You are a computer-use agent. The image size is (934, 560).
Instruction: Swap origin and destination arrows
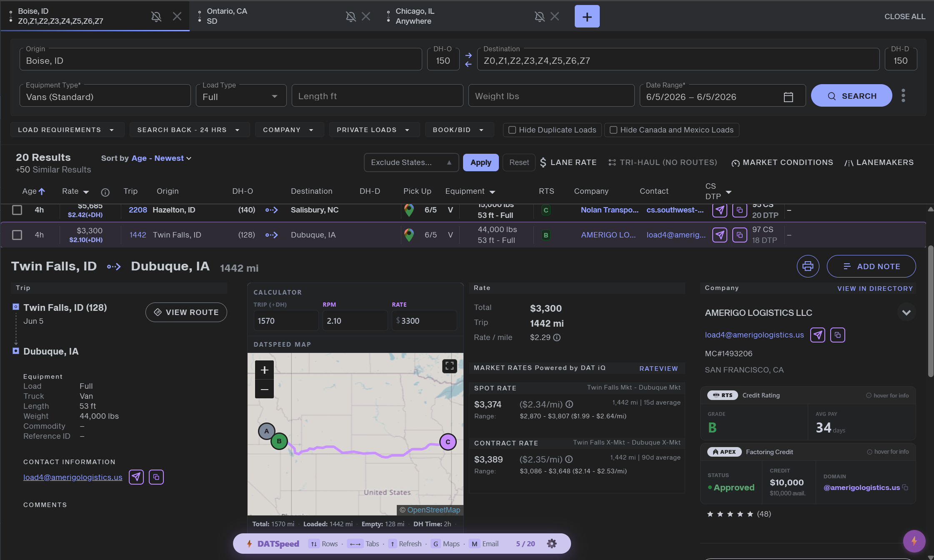(468, 60)
